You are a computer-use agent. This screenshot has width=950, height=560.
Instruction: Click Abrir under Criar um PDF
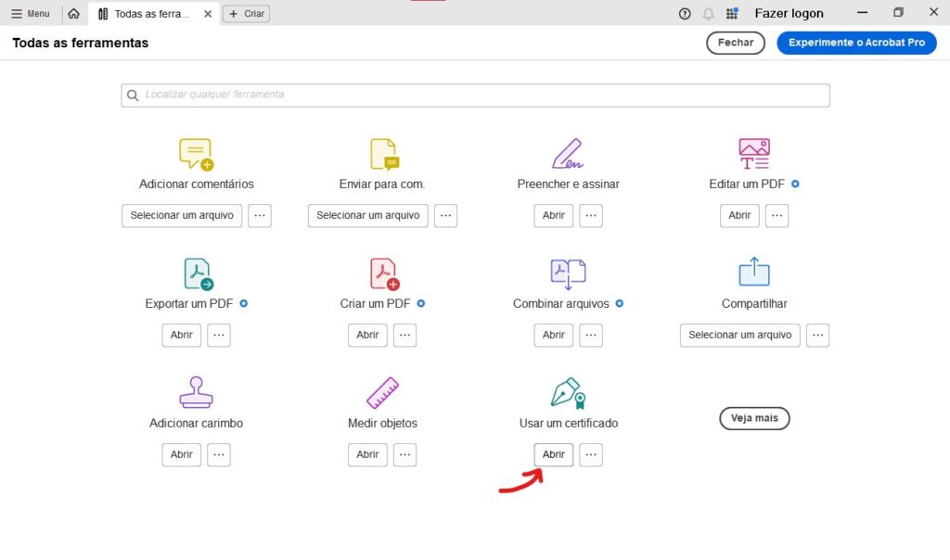367,336
